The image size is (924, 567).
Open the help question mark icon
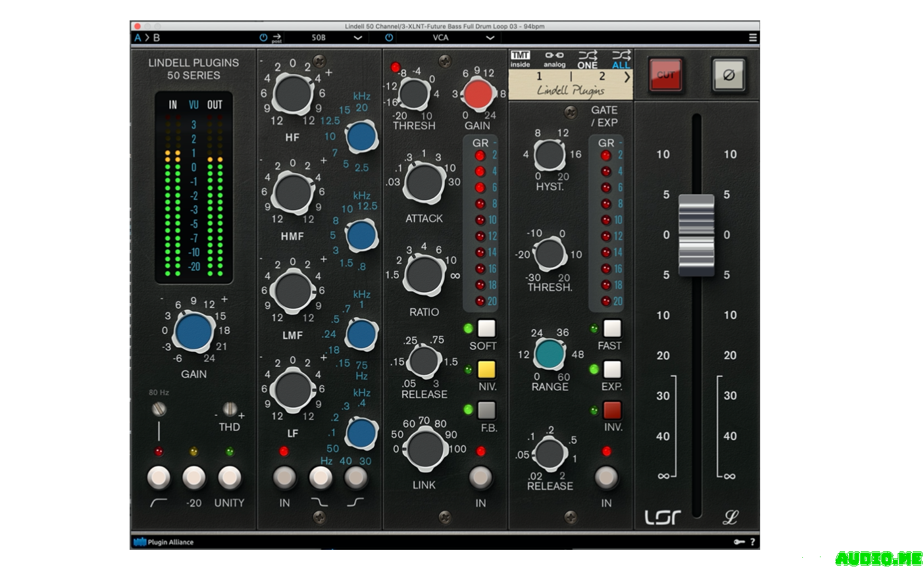pos(753,542)
